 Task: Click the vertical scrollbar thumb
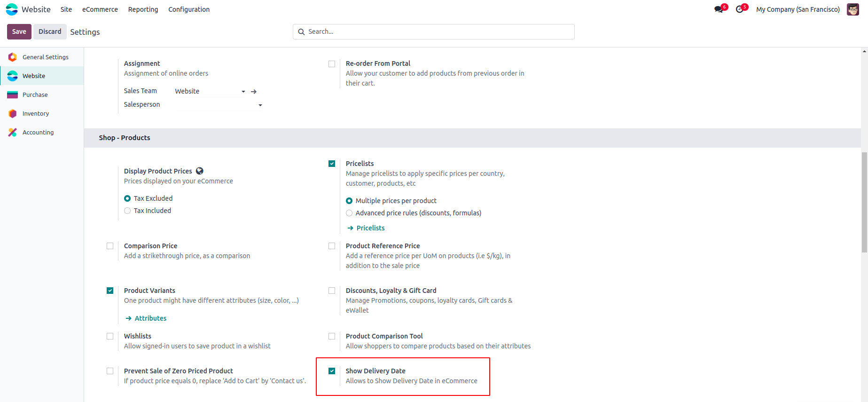[864, 202]
